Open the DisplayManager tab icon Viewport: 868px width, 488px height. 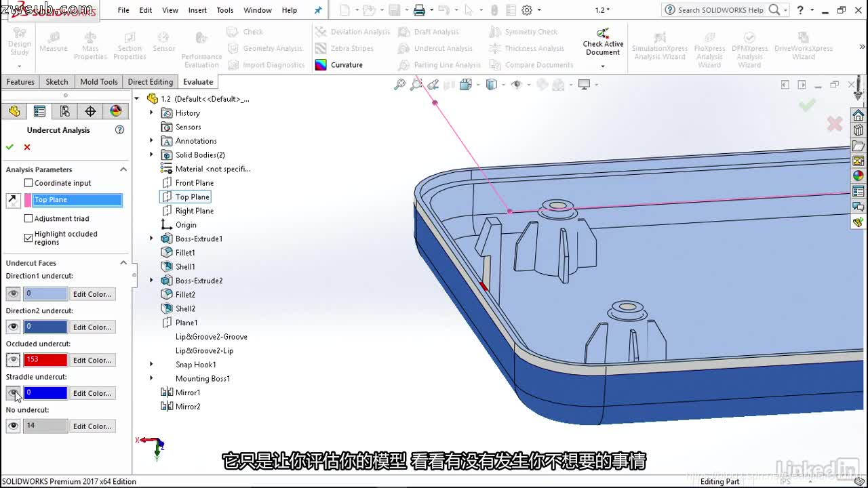116,111
